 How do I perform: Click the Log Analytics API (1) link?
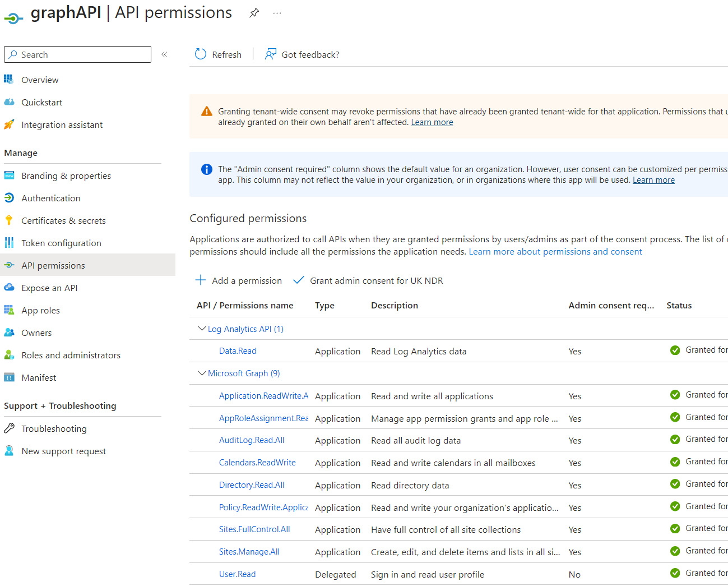(245, 329)
